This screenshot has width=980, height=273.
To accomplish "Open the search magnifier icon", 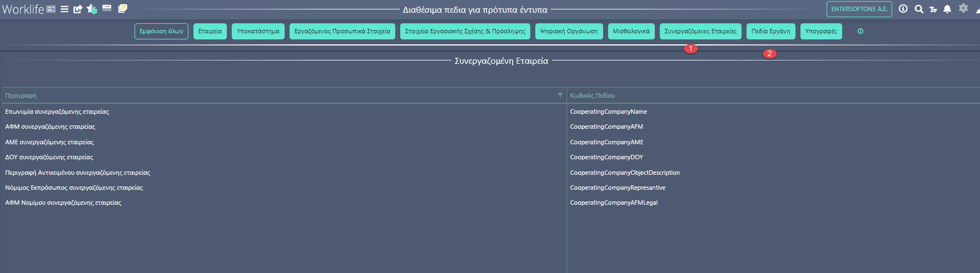I will click(x=919, y=9).
